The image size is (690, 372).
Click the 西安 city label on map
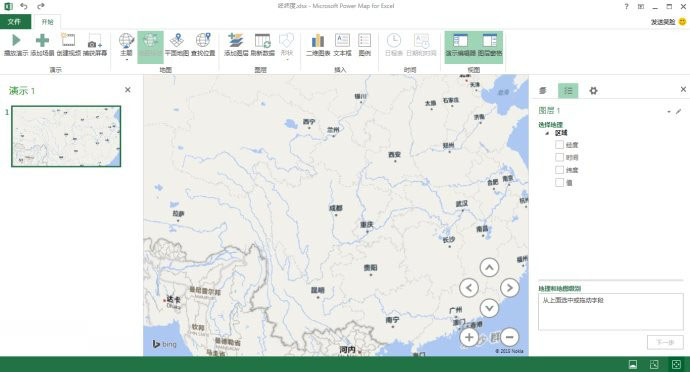click(395, 155)
